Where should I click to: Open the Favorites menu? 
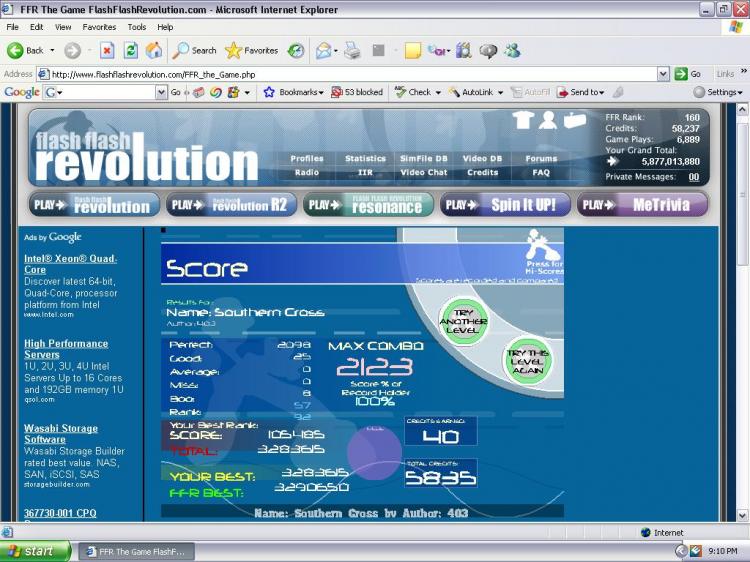click(x=99, y=27)
